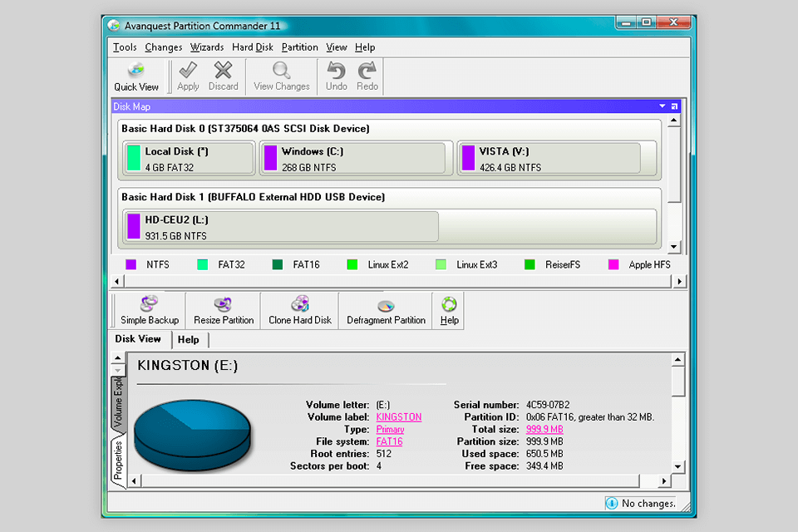Click the side tab strip up arrow

(117, 358)
